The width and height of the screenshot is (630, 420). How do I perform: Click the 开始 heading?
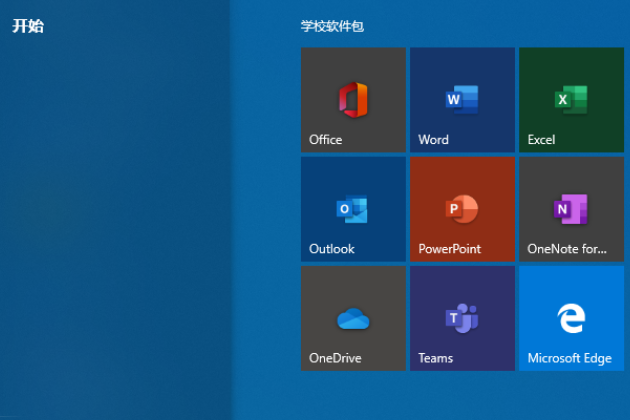(28, 26)
